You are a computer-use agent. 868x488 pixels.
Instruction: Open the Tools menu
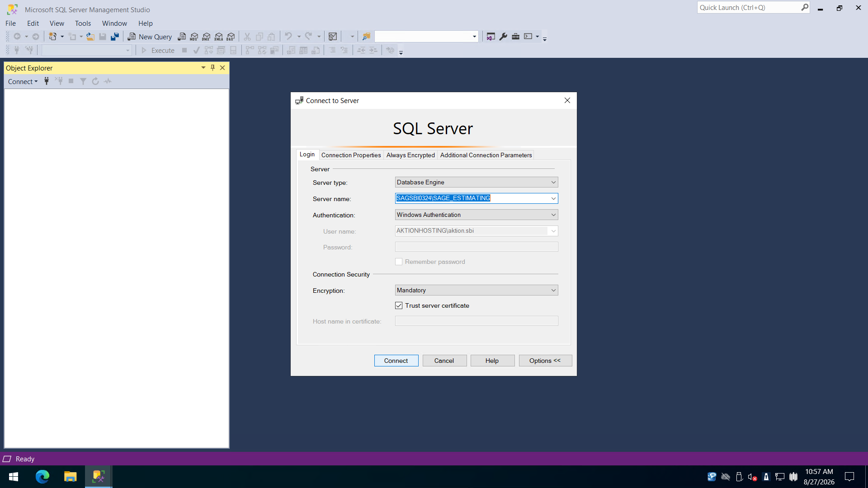83,23
